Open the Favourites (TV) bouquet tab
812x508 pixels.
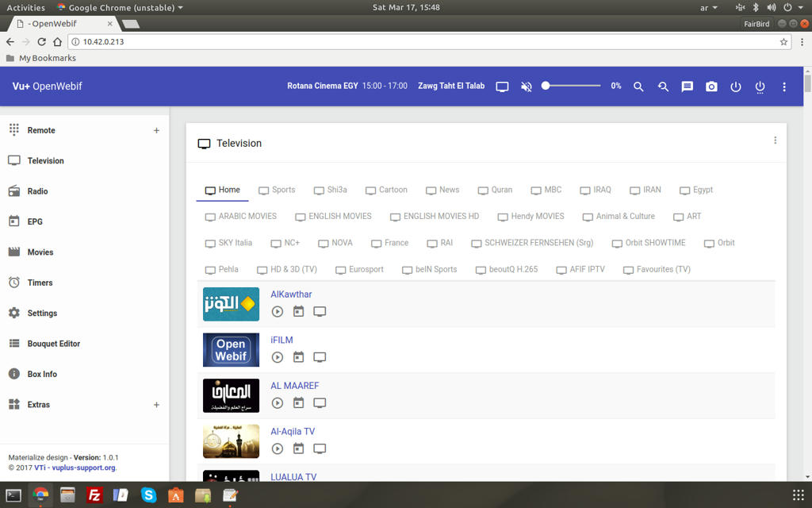[x=657, y=270]
